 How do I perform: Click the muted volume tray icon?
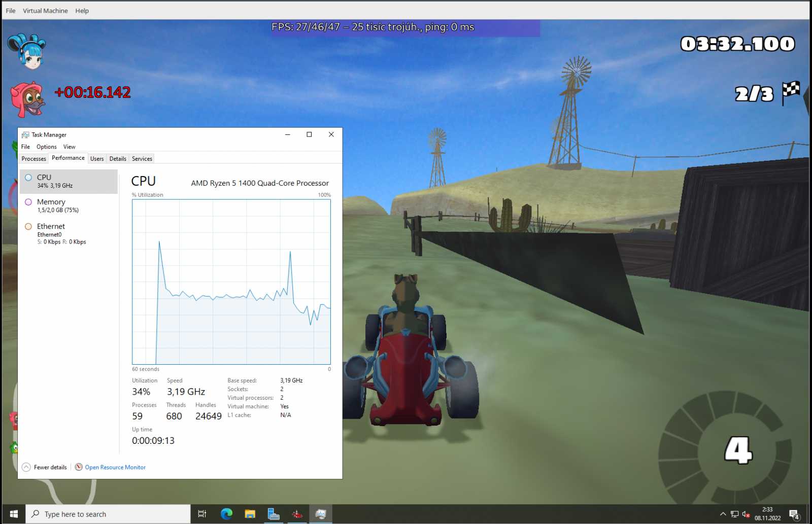(746, 514)
